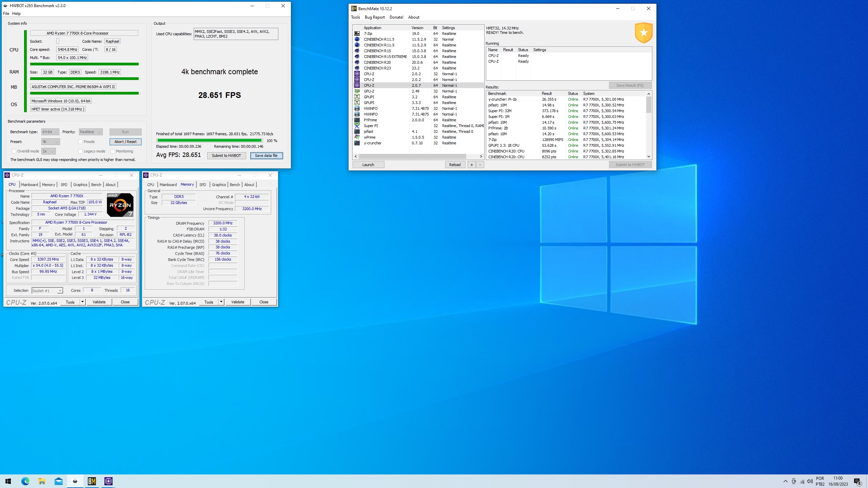
Task: Select y-cruncher icon in BenchMate list
Action: coord(357,143)
